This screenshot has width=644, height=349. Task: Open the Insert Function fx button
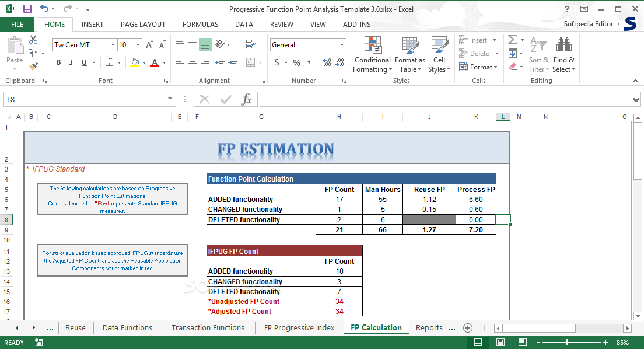pos(246,99)
